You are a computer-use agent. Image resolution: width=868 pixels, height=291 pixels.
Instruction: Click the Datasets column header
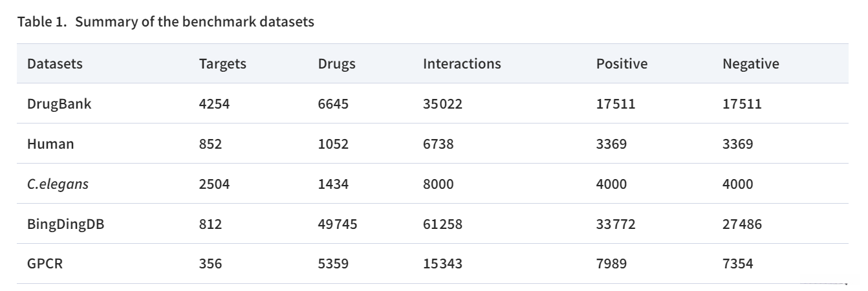click(x=55, y=64)
